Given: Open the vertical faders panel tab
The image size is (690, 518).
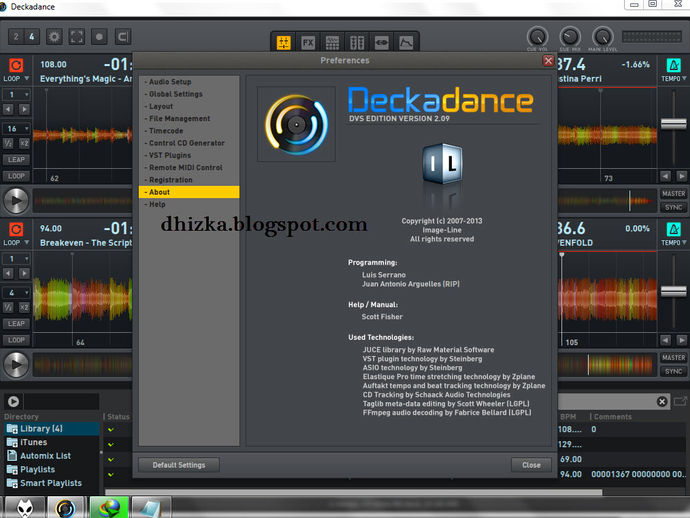Looking at the screenshot, I should pyautogui.click(x=357, y=43).
